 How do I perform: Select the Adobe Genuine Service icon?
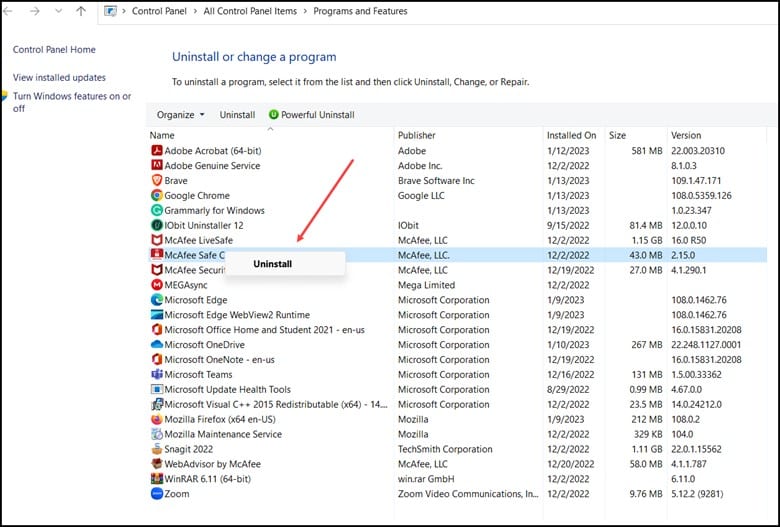click(x=157, y=165)
